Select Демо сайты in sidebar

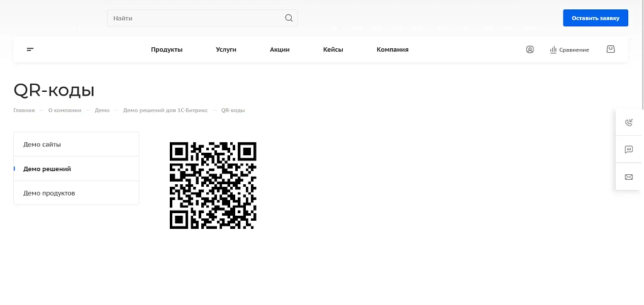click(76, 145)
